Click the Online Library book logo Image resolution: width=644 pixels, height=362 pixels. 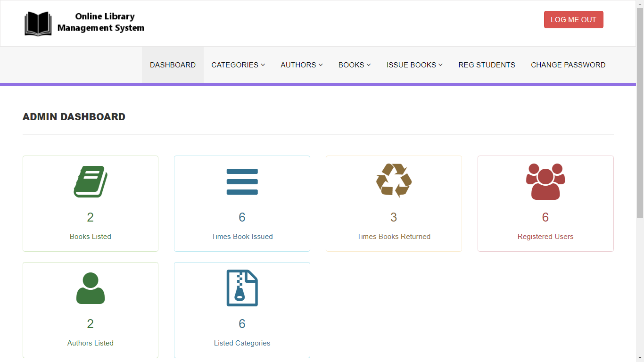coord(39,23)
